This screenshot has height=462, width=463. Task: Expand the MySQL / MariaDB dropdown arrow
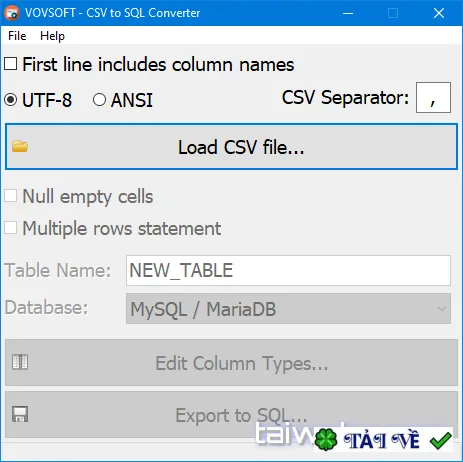[x=442, y=309]
